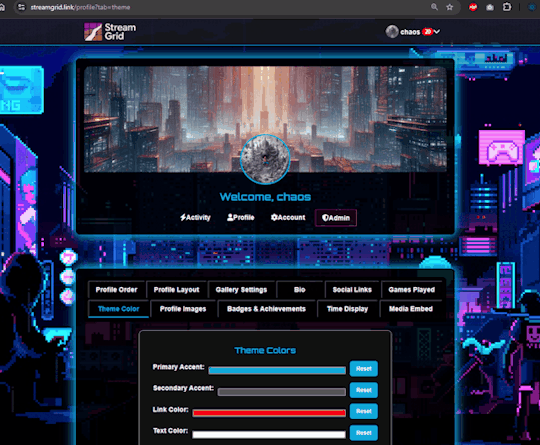The width and height of the screenshot is (540, 445).
Task: Click the chaos username in header
Action: coord(410,32)
